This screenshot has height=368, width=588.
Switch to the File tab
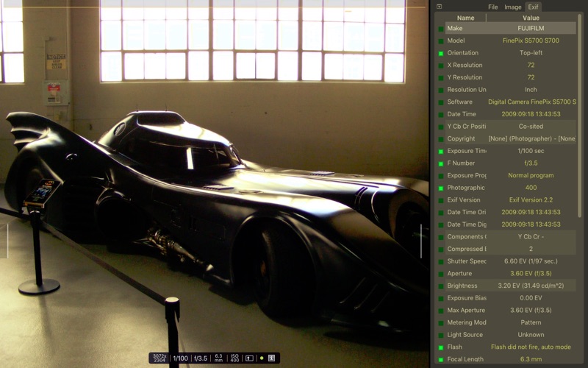(492, 7)
